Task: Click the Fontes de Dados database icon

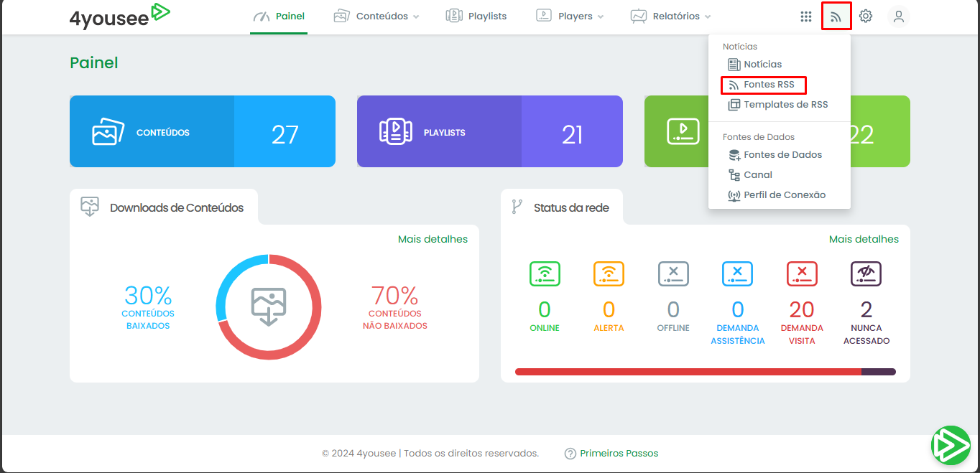Action: tap(734, 155)
